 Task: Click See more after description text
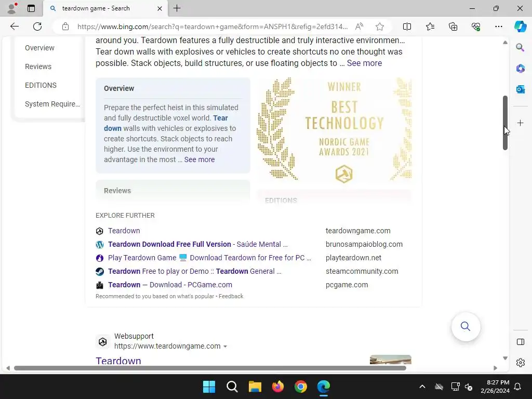point(364,63)
